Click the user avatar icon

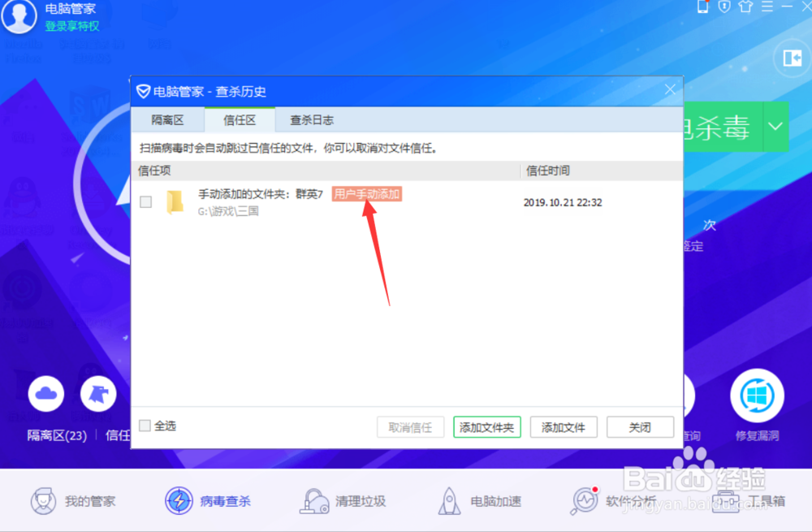coord(19,15)
